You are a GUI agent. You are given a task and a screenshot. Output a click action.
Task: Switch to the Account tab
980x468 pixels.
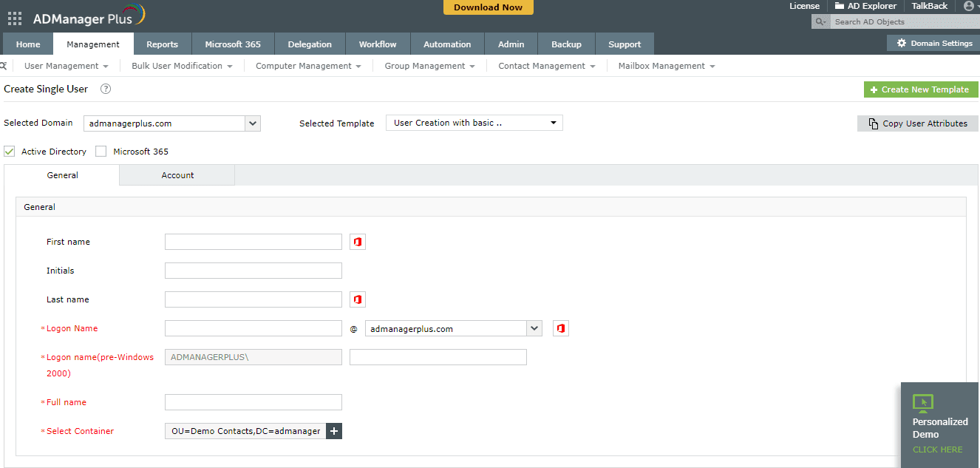pyautogui.click(x=177, y=175)
